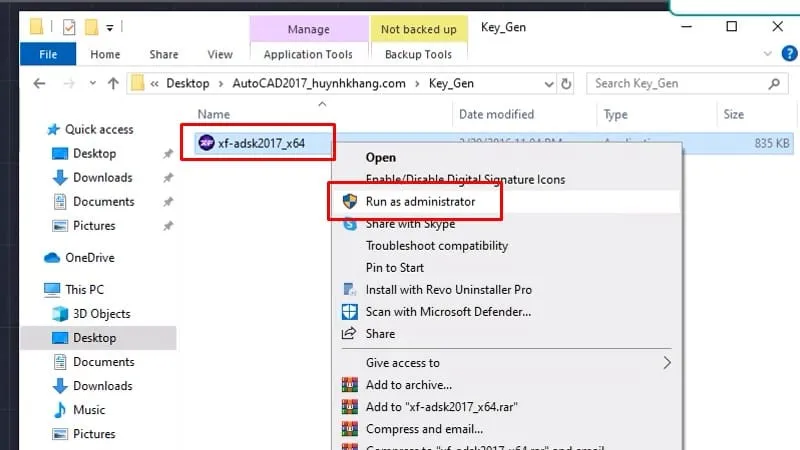Click Scan with Microsoft Defender shield entry
The height and width of the screenshot is (450, 800).
pos(448,311)
